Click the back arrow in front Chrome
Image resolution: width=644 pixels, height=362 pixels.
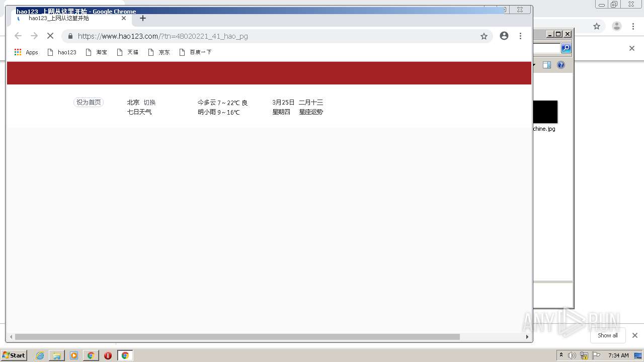coord(18,36)
